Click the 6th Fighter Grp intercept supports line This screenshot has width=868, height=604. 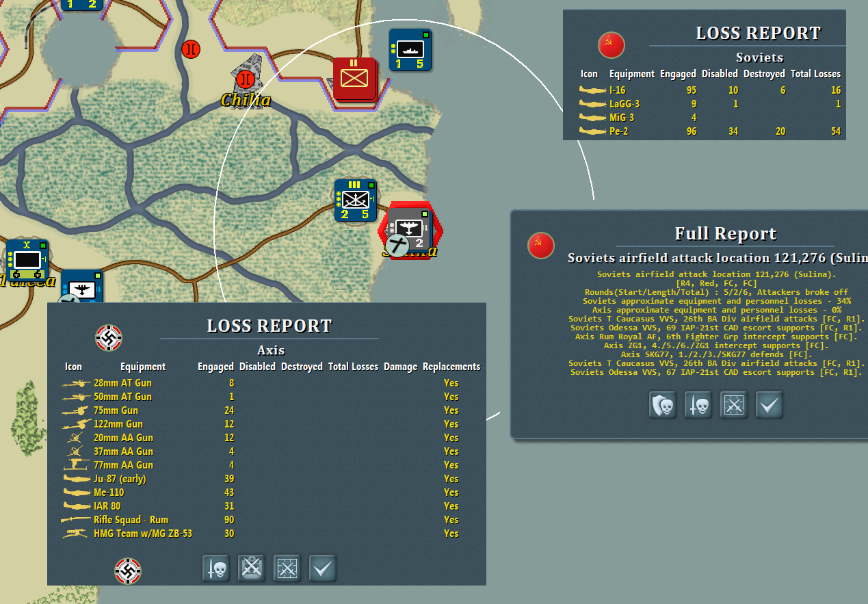pos(715,337)
